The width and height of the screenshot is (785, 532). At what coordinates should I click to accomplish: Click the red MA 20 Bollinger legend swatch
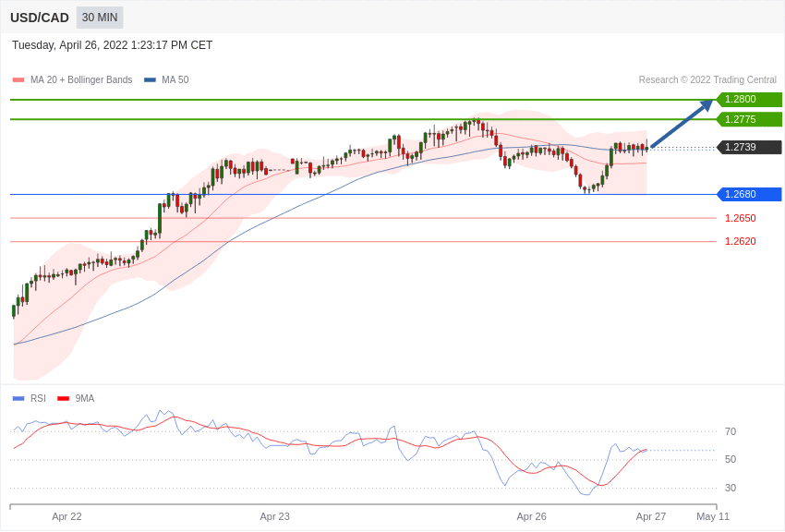(18, 80)
